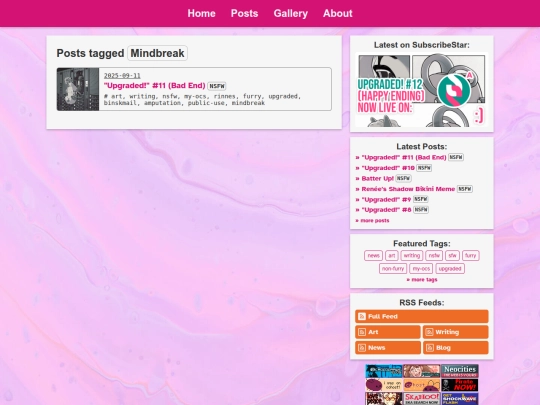Select the my-ocs featured tag
This screenshot has height=405, width=540.
pos(421,269)
